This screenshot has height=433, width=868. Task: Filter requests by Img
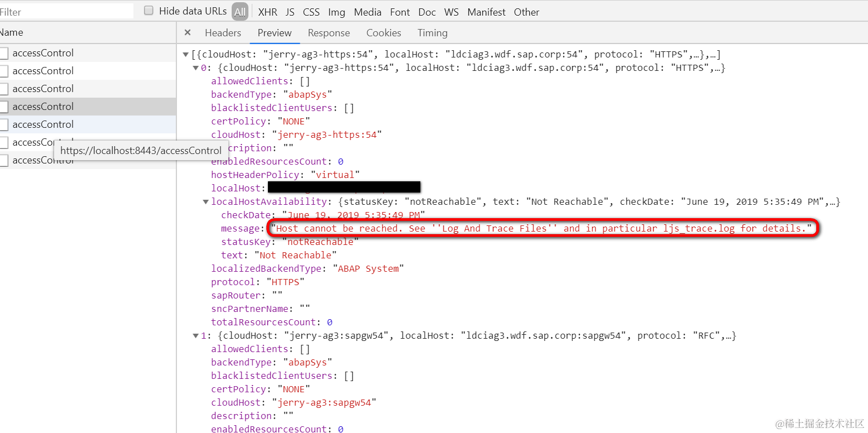(337, 12)
